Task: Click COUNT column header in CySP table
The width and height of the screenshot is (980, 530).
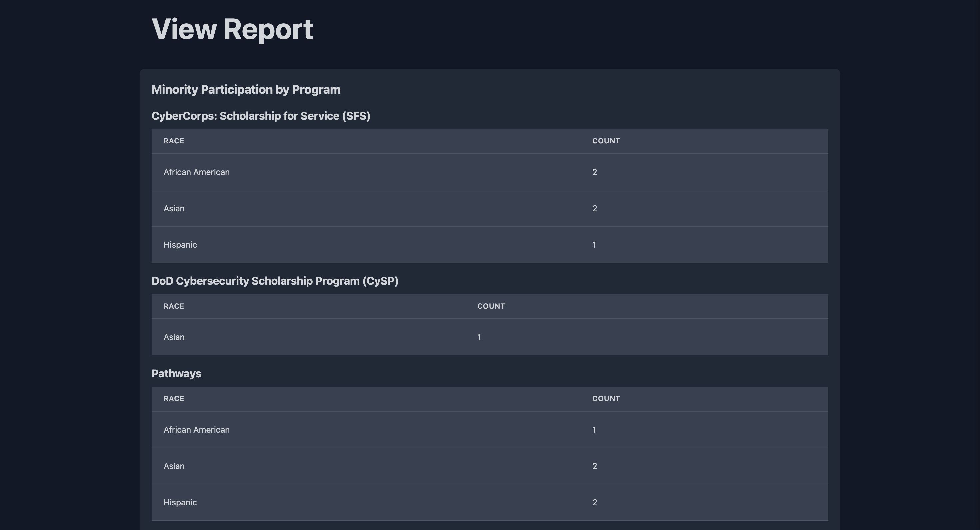Action: pyautogui.click(x=491, y=306)
